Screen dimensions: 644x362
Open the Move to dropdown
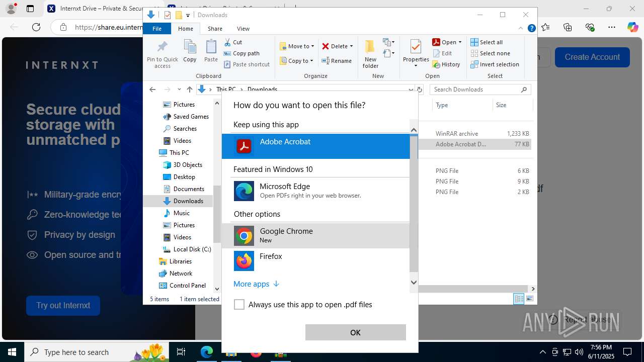coord(297,46)
